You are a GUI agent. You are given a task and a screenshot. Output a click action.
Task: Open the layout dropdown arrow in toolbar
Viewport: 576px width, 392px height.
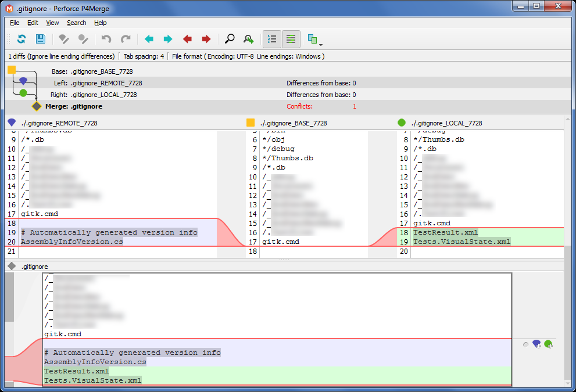[x=321, y=45]
